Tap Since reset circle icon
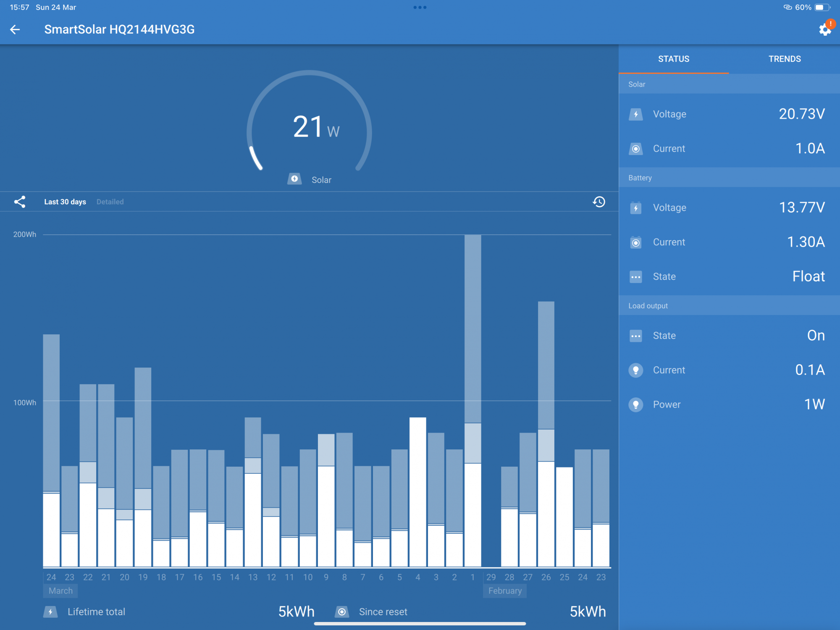The width and height of the screenshot is (840, 630). 342,612
